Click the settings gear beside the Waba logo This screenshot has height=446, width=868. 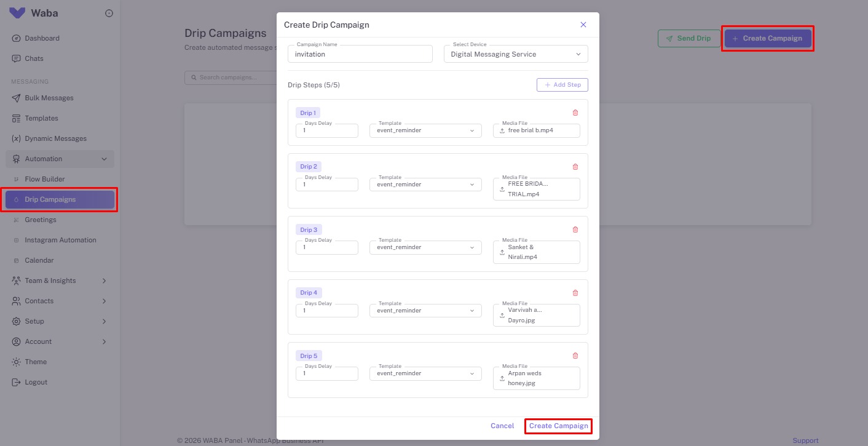[109, 12]
